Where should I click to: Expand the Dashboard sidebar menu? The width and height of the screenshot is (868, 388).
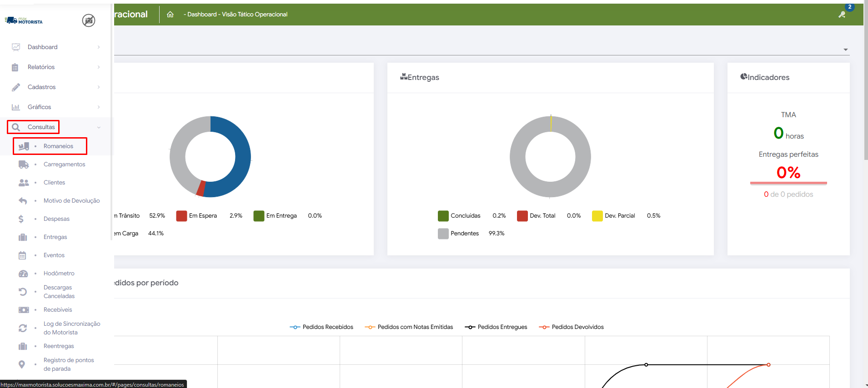tap(42, 47)
